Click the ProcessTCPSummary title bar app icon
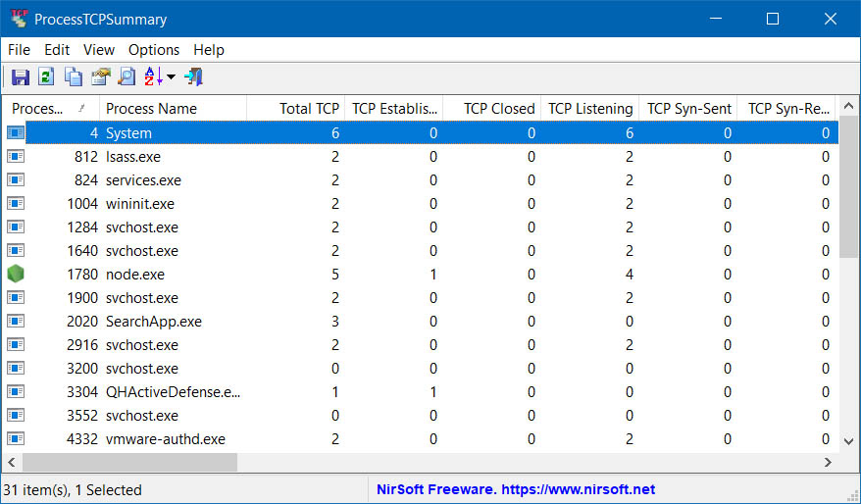The height and width of the screenshot is (504, 861). [20, 20]
